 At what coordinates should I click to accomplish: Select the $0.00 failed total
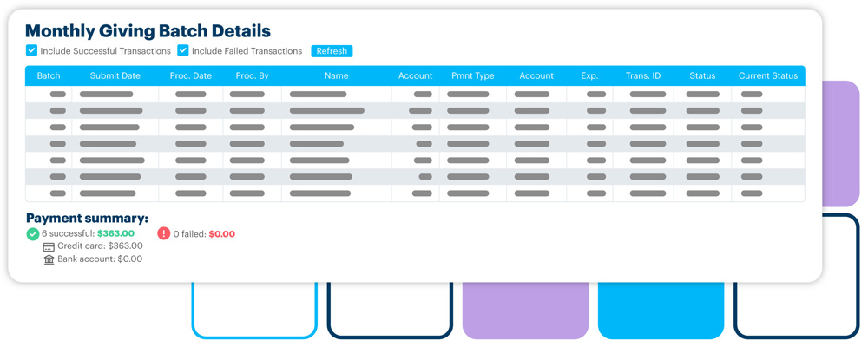tap(221, 234)
